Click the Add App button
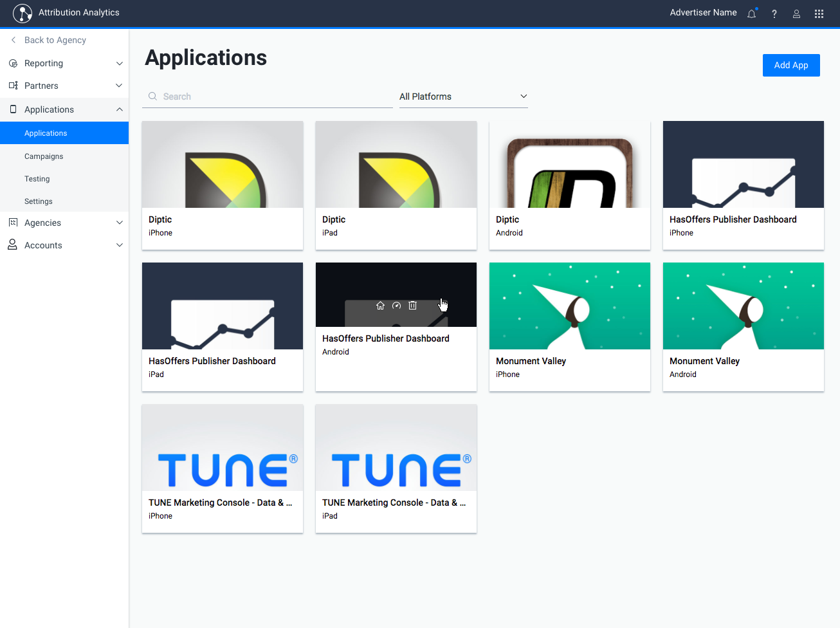840x628 pixels. point(791,65)
